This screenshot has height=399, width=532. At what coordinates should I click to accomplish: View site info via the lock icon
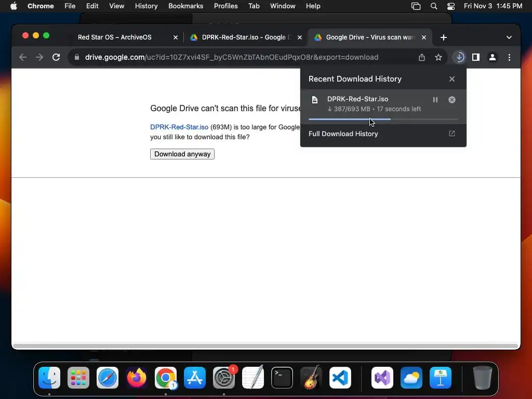point(77,57)
